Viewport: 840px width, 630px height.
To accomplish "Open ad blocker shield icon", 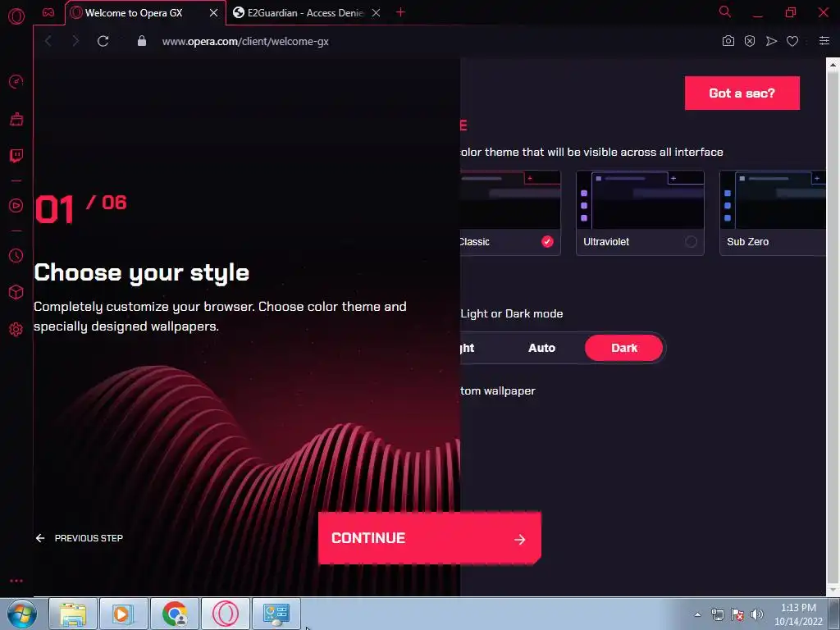I will (x=750, y=41).
